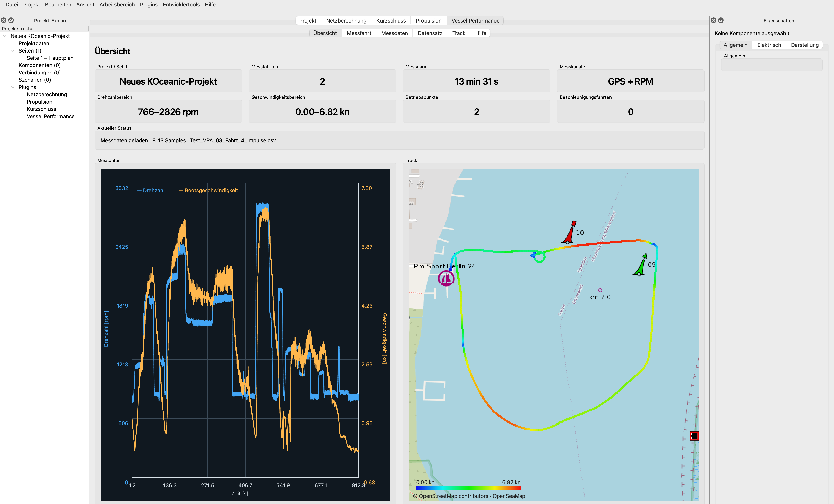Click red buoy 10 on the map
The width and height of the screenshot is (834, 504).
click(x=570, y=232)
